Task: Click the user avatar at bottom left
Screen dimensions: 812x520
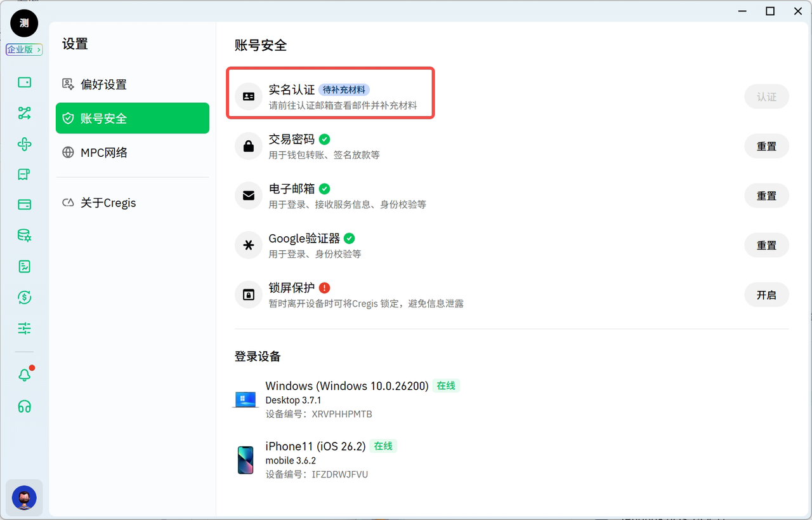Action: (24, 498)
